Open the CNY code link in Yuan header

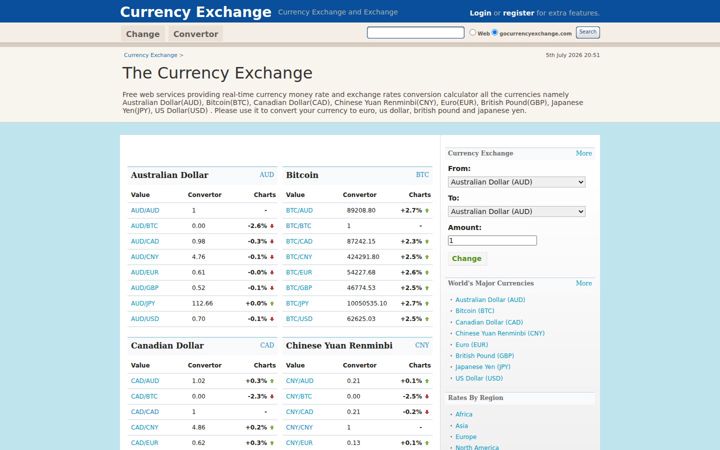pos(422,345)
